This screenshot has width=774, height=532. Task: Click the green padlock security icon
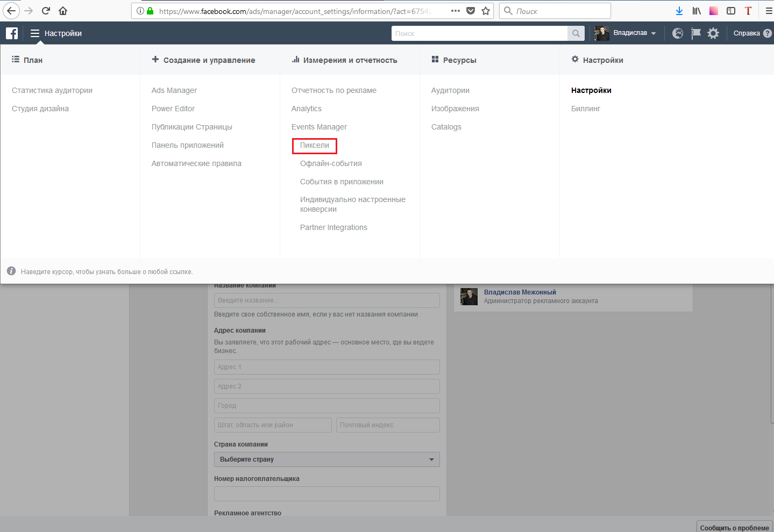pyautogui.click(x=150, y=11)
